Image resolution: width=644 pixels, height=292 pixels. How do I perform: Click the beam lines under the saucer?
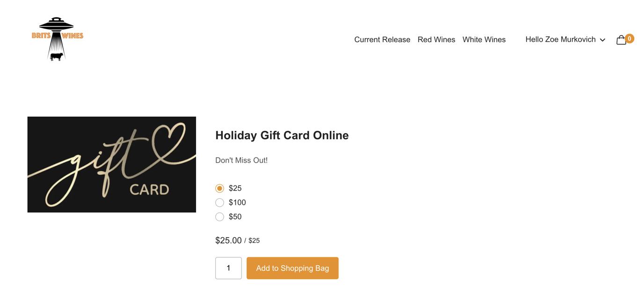(x=57, y=45)
